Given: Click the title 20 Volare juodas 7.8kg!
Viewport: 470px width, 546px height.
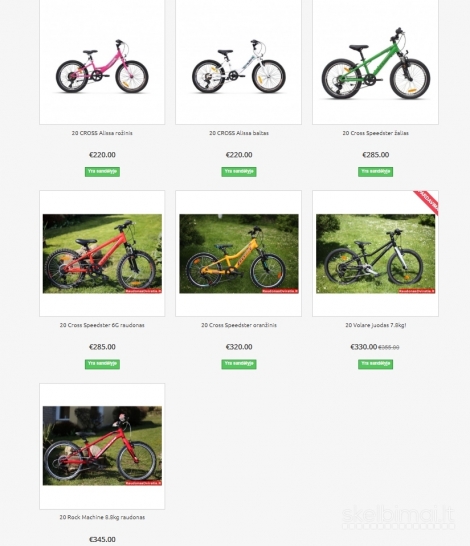Looking at the screenshot, I should point(375,325).
